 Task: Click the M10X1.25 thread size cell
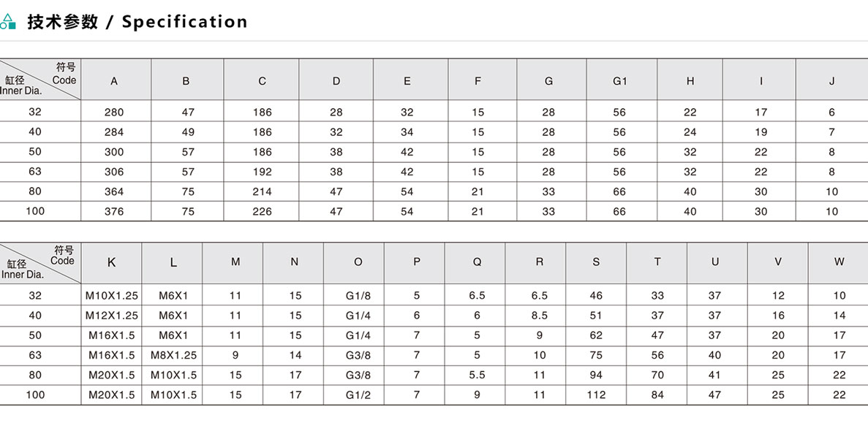[x=112, y=296]
